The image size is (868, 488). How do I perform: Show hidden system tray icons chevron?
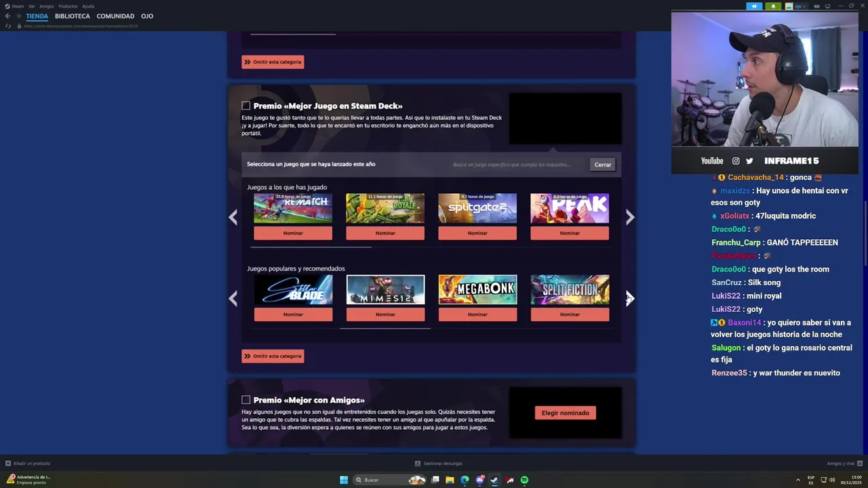pyautogui.click(x=797, y=480)
